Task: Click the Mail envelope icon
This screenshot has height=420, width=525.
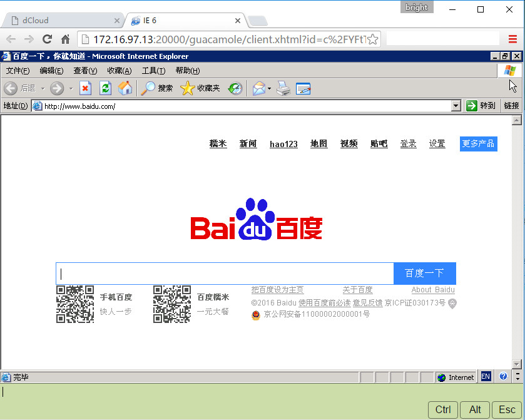Action: click(x=259, y=89)
